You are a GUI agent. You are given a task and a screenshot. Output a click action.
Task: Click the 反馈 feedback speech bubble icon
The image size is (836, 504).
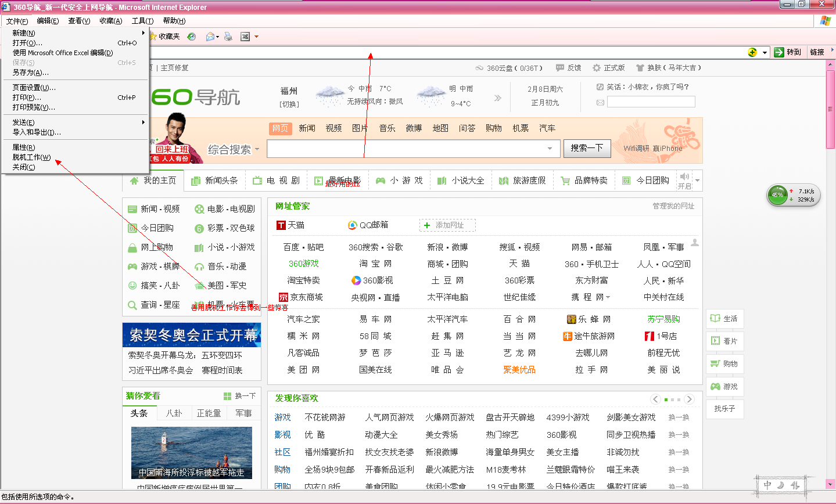coord(560,68)
